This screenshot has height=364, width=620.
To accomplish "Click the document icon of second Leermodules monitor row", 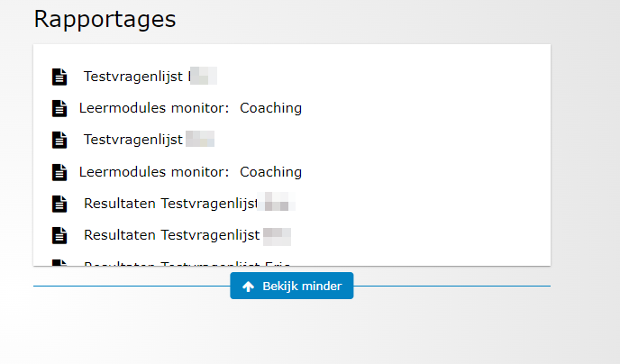I will point(59,171).
